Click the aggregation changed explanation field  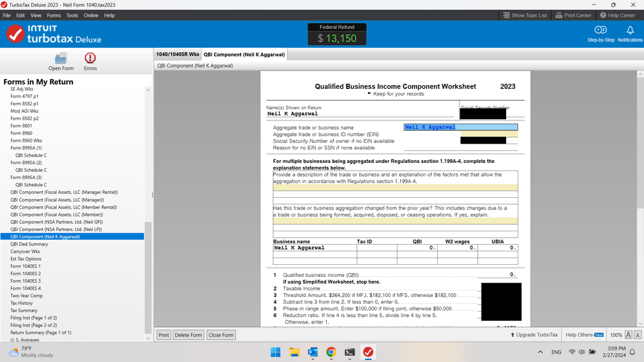(x=395, y=221)
